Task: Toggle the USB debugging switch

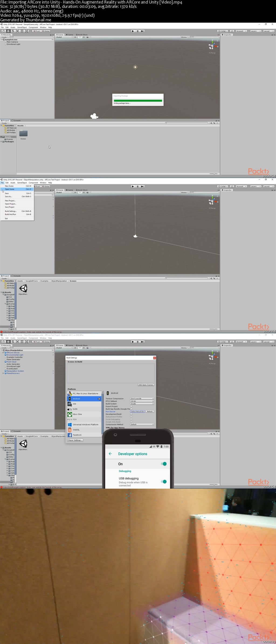Action: pos(164,482)
